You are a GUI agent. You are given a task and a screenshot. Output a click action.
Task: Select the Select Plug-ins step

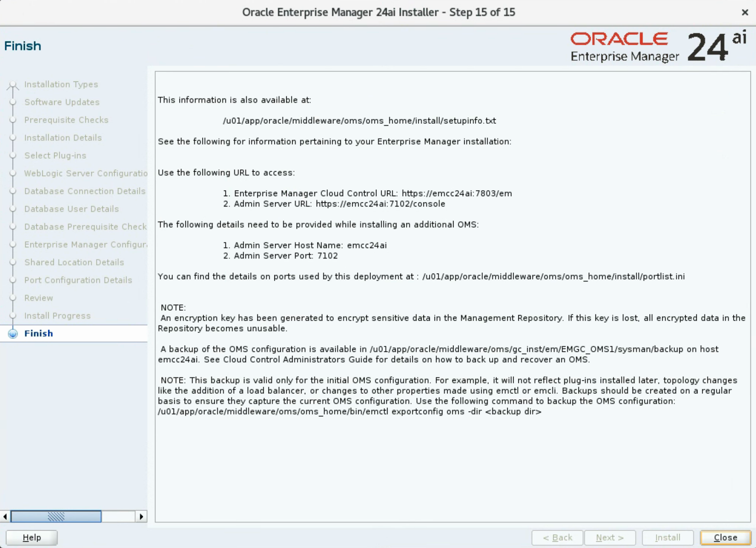click(x=55, y=155)
